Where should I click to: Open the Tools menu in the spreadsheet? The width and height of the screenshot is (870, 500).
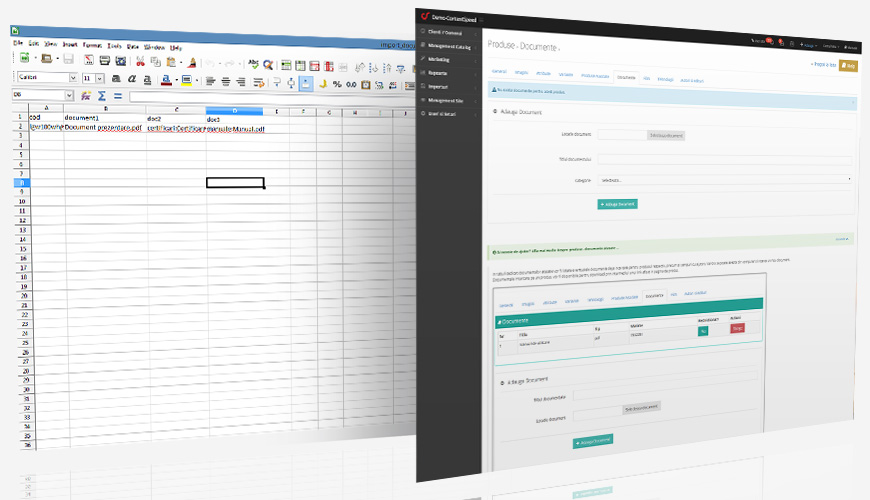pyautogui.click(x=114, y=46)
